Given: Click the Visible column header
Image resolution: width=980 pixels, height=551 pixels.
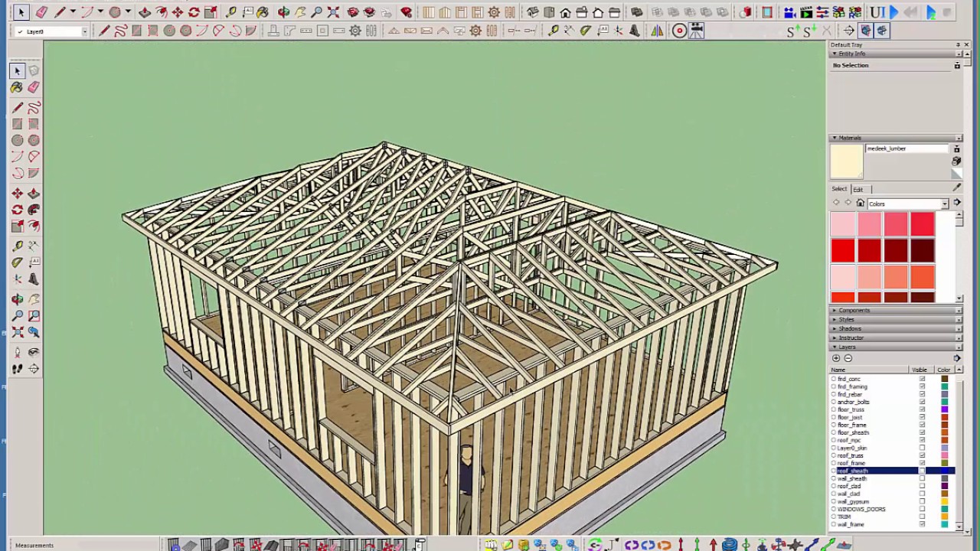Looking at the screenshot, I should tap(920, 370).
